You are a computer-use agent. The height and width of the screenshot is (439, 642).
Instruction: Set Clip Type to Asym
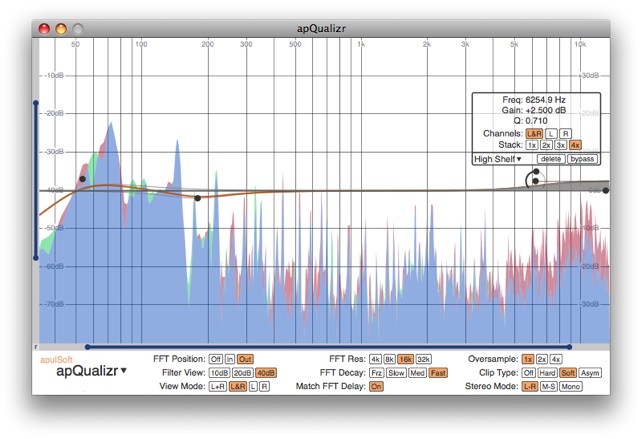[590, 373]
